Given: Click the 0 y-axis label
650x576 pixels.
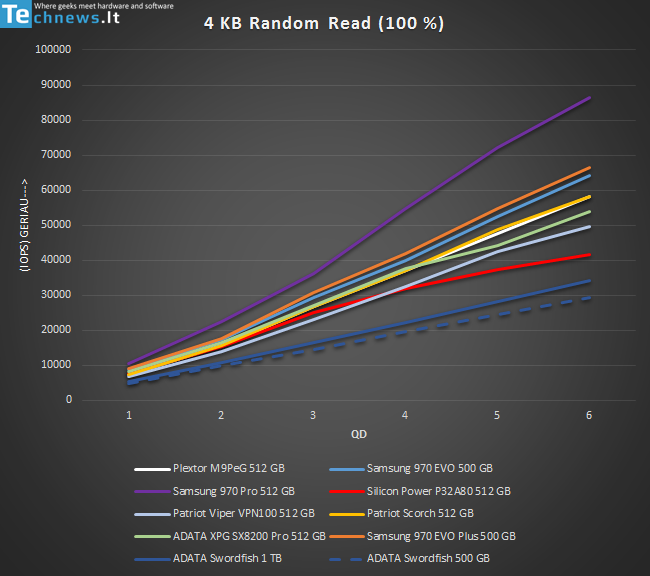Looking at the screenshot, I should tap(69, 400).
